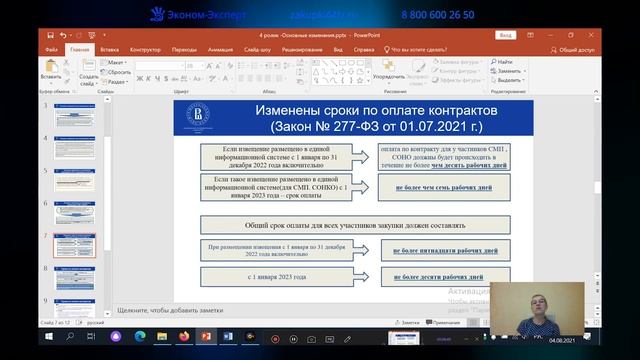Open Windows taskbar search
The image size is (640, 360).
pos(70,337)
